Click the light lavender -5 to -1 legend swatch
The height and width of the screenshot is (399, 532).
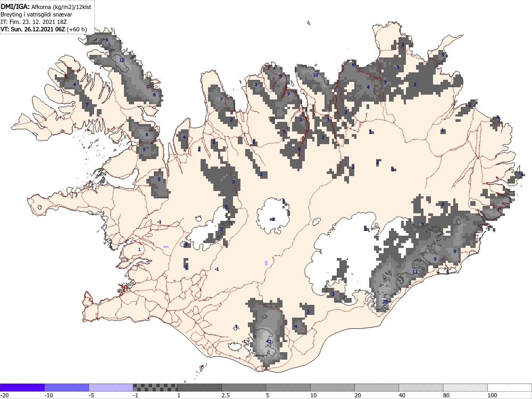pyautogui.click(x=111, y=387)
